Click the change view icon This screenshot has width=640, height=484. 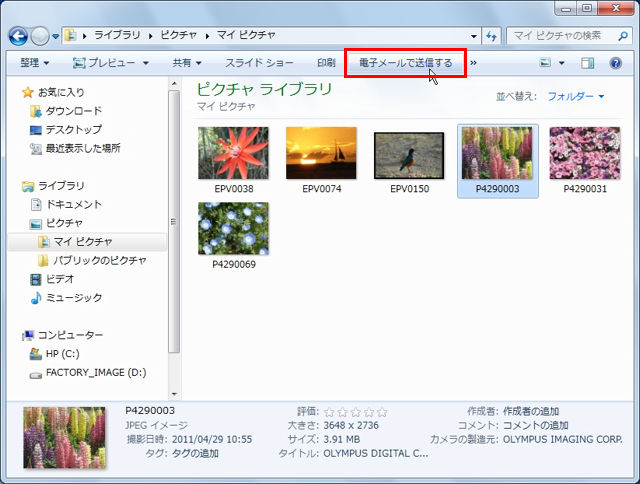coord(545,63)
